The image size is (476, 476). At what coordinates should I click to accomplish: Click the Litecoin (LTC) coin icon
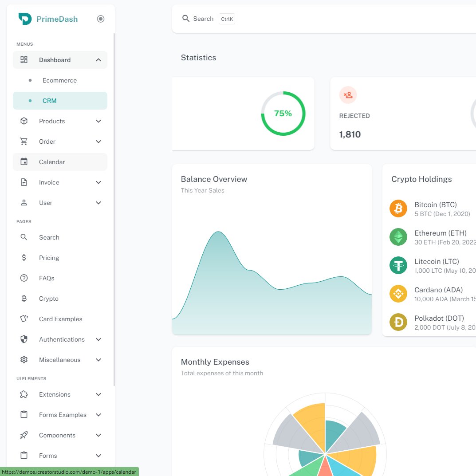(398, 265)
